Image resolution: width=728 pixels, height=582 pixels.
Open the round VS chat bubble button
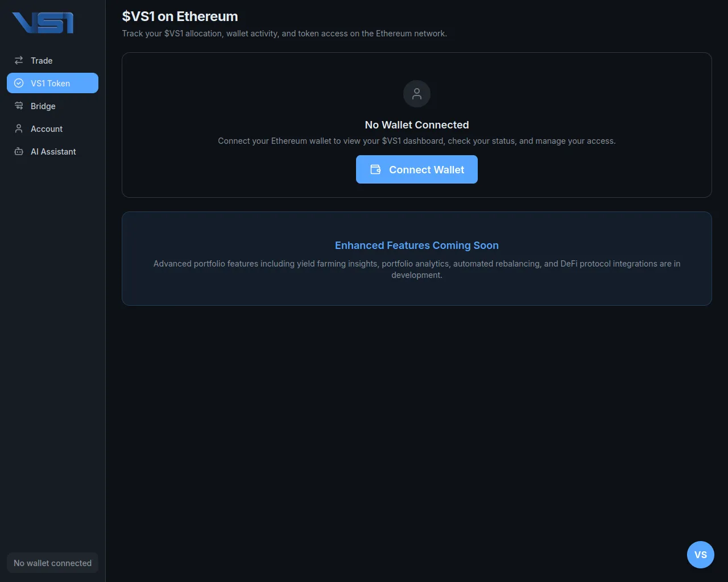tap(700, 555)
